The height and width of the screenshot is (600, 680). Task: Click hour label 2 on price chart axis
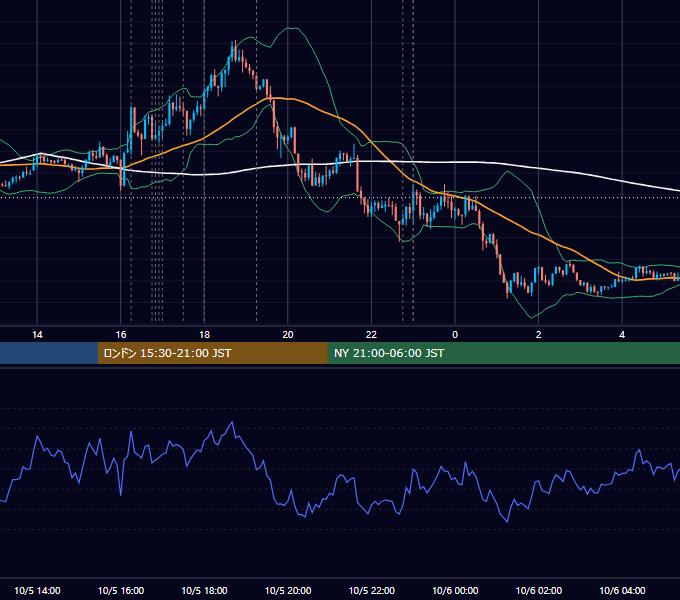[x=539, y=335]
